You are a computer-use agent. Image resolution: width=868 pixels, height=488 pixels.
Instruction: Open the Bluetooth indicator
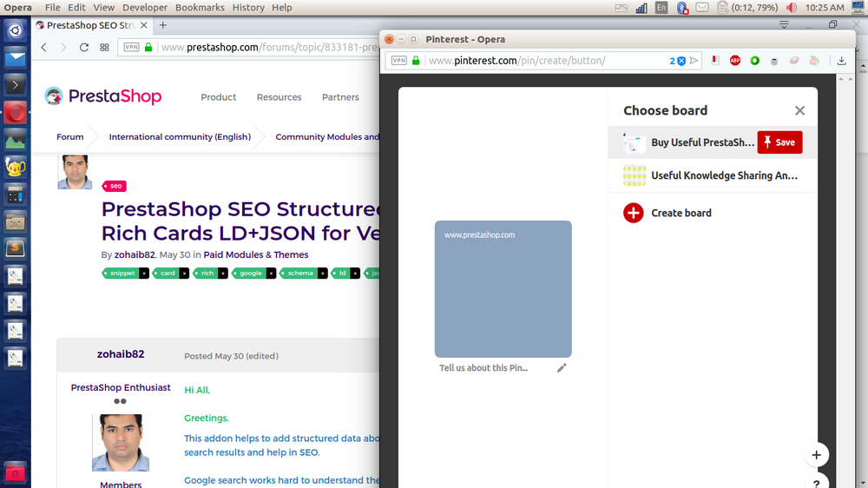[682, 8]
